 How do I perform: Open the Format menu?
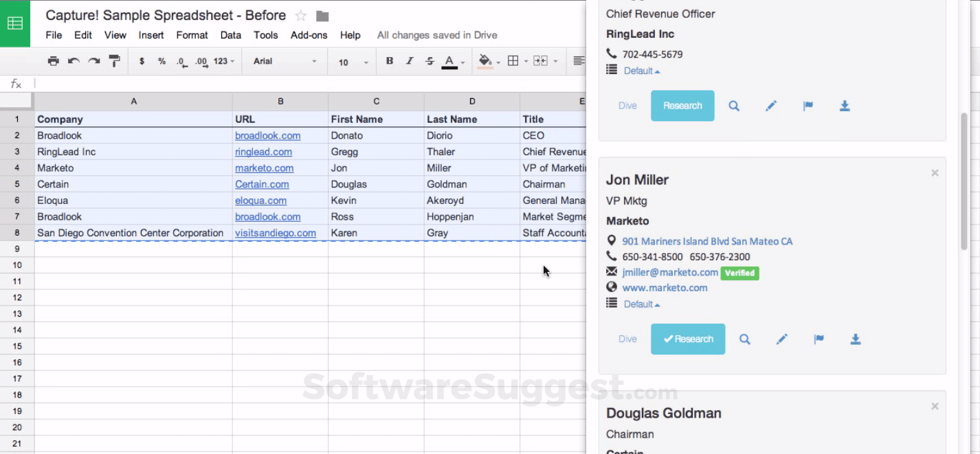(192, 35)
